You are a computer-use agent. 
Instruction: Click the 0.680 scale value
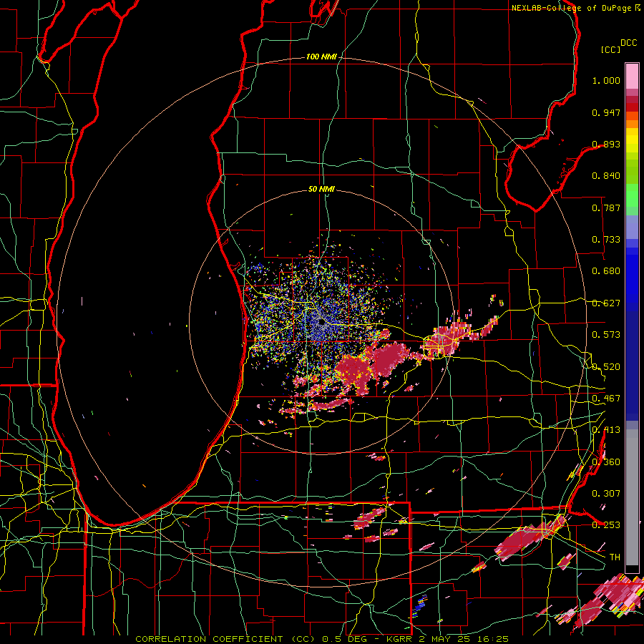point(606,271)
